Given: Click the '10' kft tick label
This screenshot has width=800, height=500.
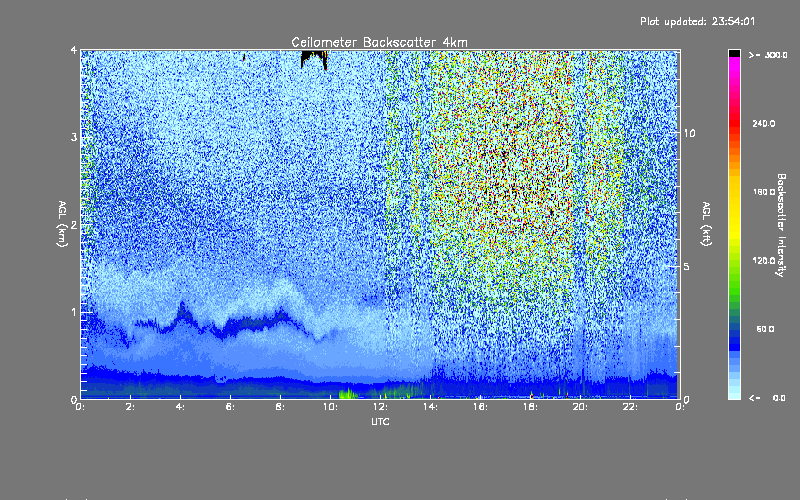Looking at the screenshot, I should tap(689, 133).
